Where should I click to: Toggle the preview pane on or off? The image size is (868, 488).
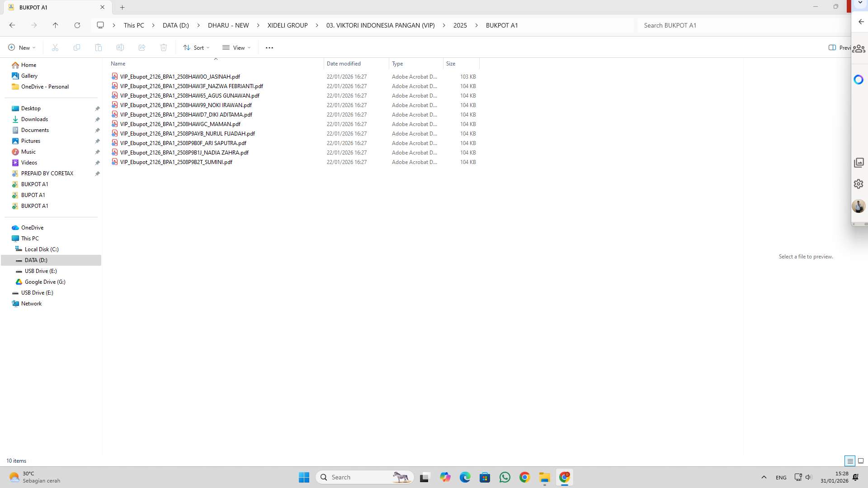832,47
